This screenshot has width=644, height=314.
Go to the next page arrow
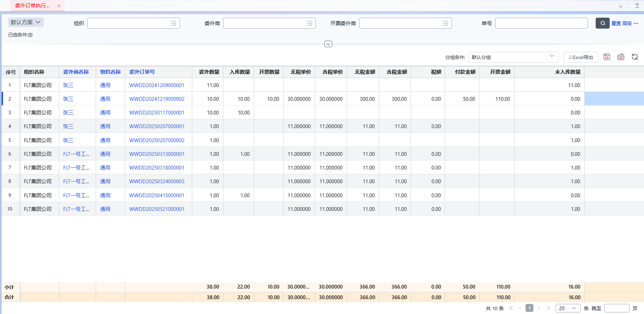(539, 308)
